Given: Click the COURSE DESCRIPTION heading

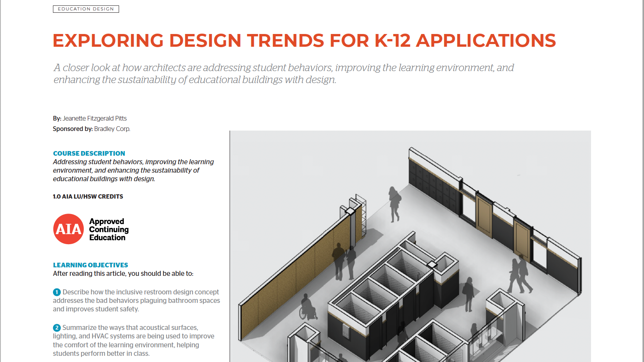Looking at the screenshot, I should tap(89, 153).
